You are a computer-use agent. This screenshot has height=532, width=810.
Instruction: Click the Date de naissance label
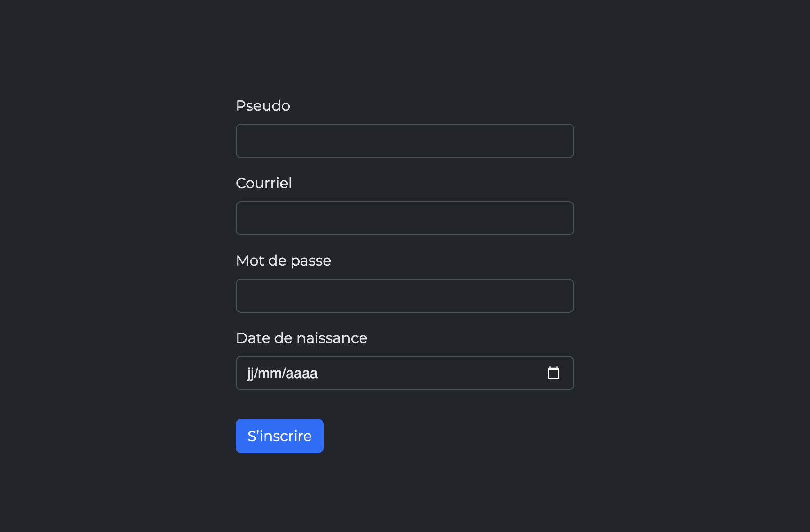coord(301,338)
